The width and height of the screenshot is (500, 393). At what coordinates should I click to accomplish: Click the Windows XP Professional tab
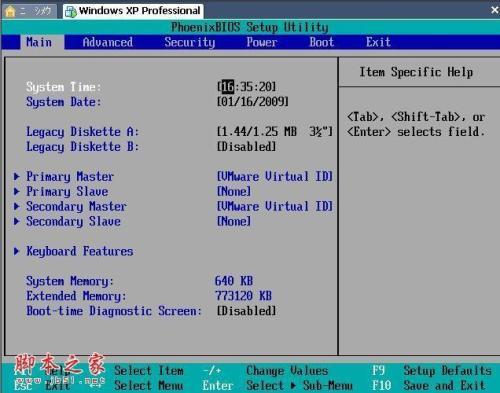pyautogui.click(x=133, y=11)
